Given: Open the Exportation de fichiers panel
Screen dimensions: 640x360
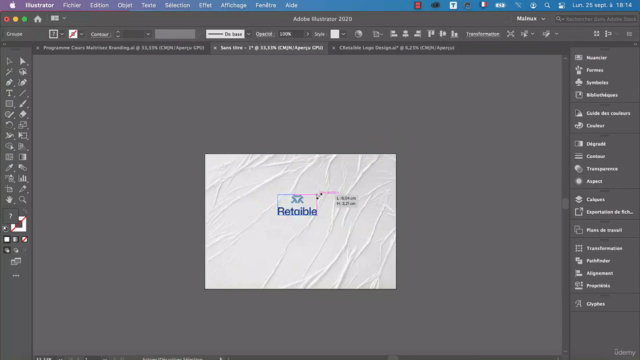Looking at the screenshot, I should tap(604, 212).
